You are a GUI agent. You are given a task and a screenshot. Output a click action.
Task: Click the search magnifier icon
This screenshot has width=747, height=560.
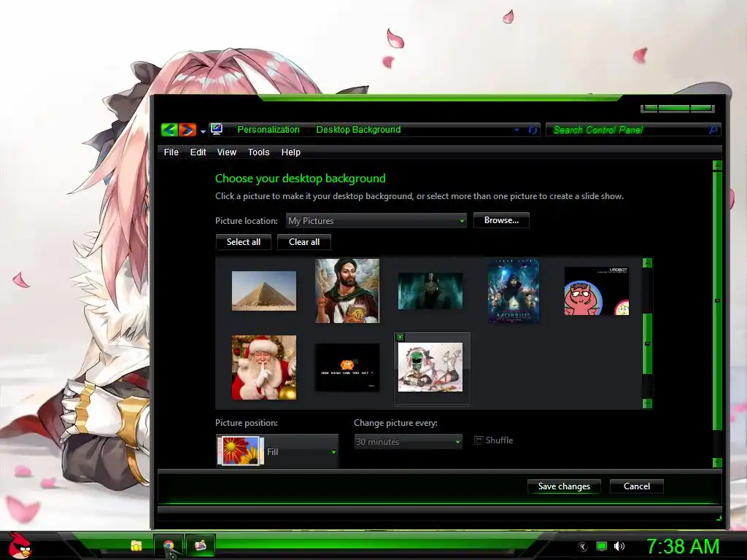[x=713, y=130]
